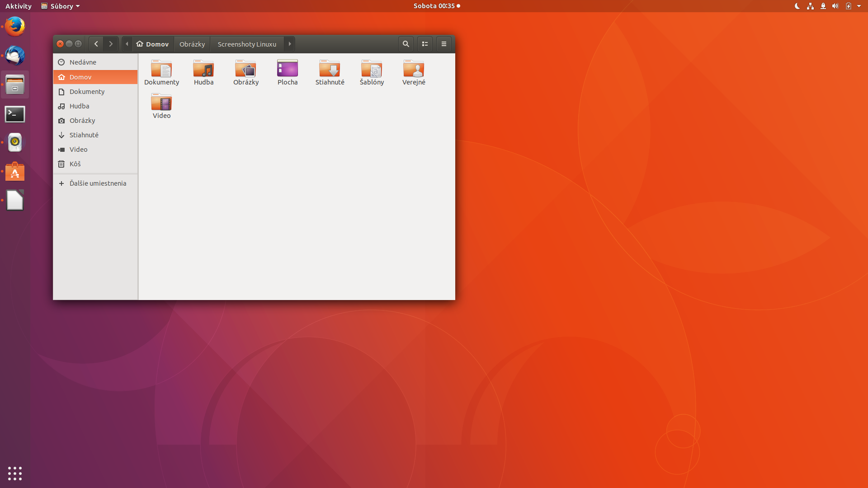Open volume speaker icon in top bar
868x488 pixels.
tap(835, 6)
